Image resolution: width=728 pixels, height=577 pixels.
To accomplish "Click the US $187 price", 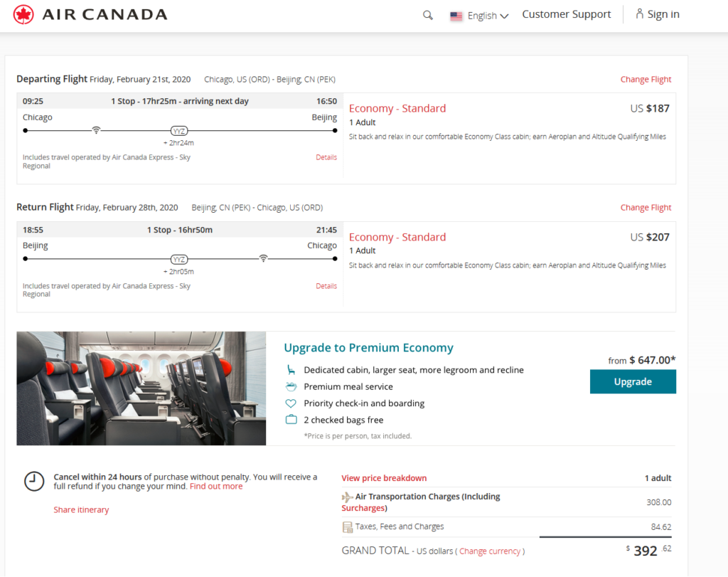I will coord(650,109).
